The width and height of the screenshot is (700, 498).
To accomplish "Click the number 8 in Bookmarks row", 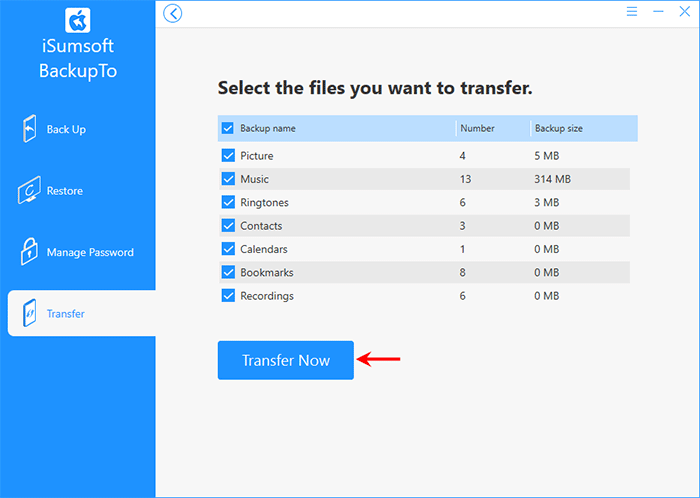I will [462, 272].
